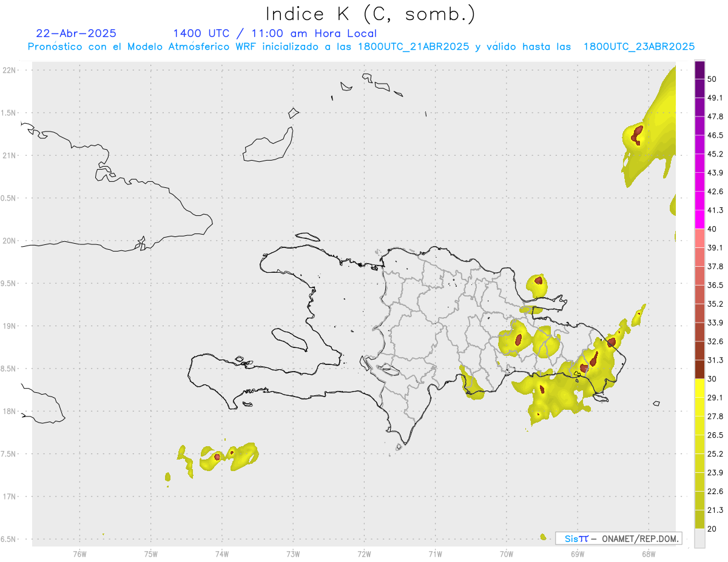Viewport: 728px width, 562px height.
Task: Click colorbar value "25.2"
Action: [715, 454]
